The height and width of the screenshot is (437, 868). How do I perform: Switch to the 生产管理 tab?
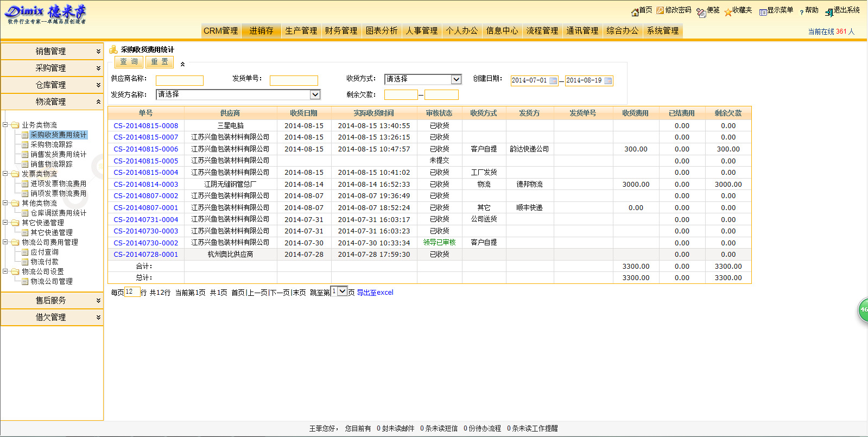coord(301,31)
